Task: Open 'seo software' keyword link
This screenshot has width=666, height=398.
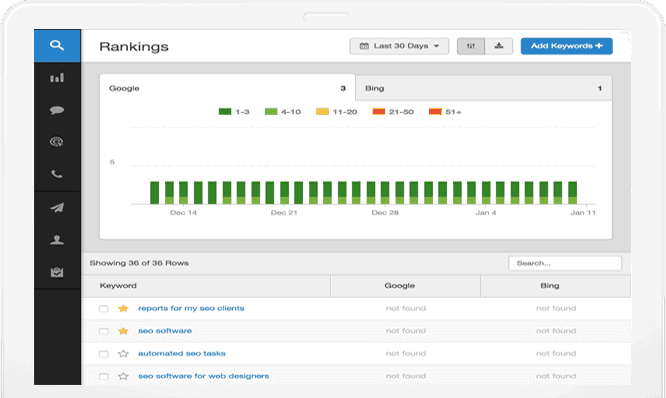Action: [x=165, y=331]
